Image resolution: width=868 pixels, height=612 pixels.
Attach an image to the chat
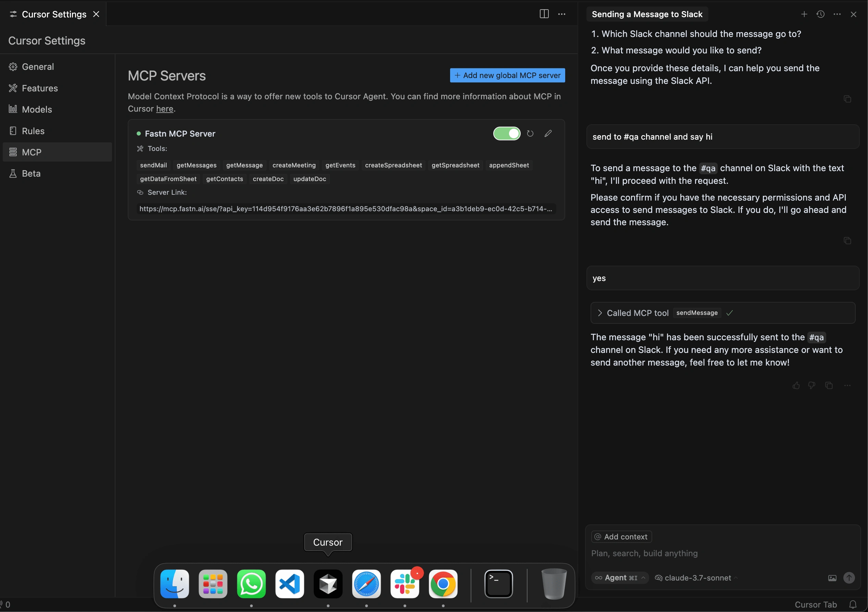(x=832, y=578)
